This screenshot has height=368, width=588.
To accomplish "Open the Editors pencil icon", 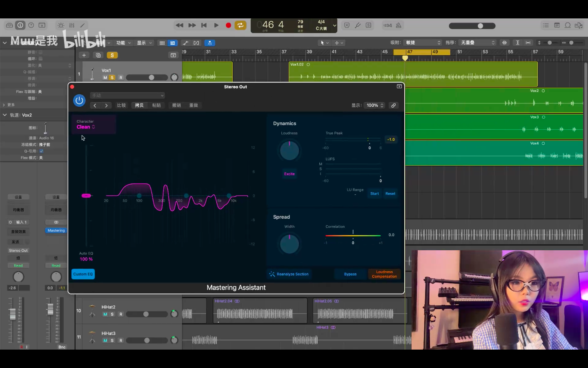I will pos(82,25).
